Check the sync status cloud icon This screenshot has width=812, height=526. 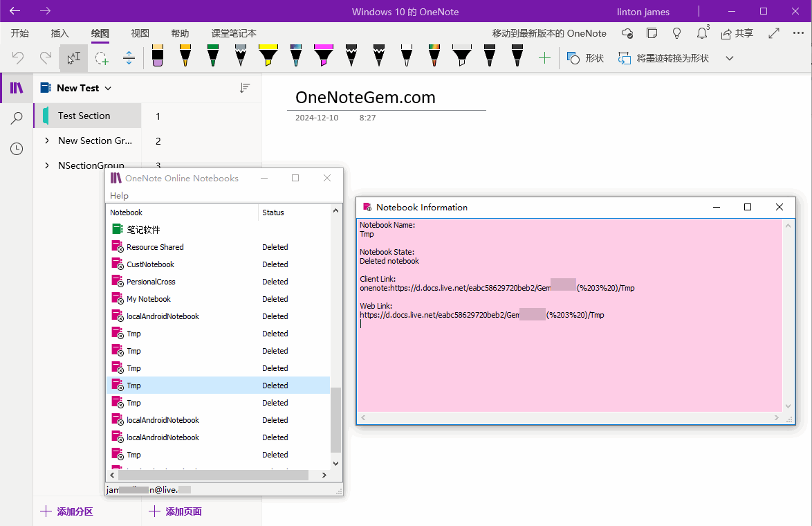point(627,34)
